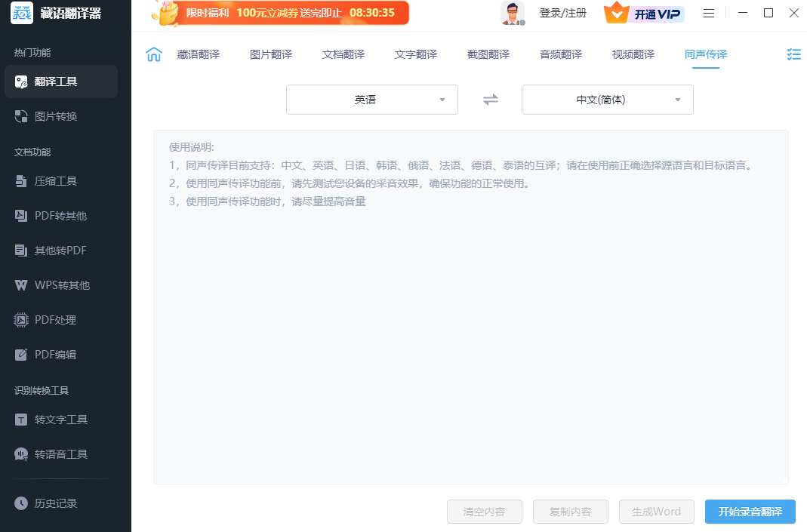Click the 登录/注册 link
Viewport: 807px width, 532px height.
(x=562, y=13)
